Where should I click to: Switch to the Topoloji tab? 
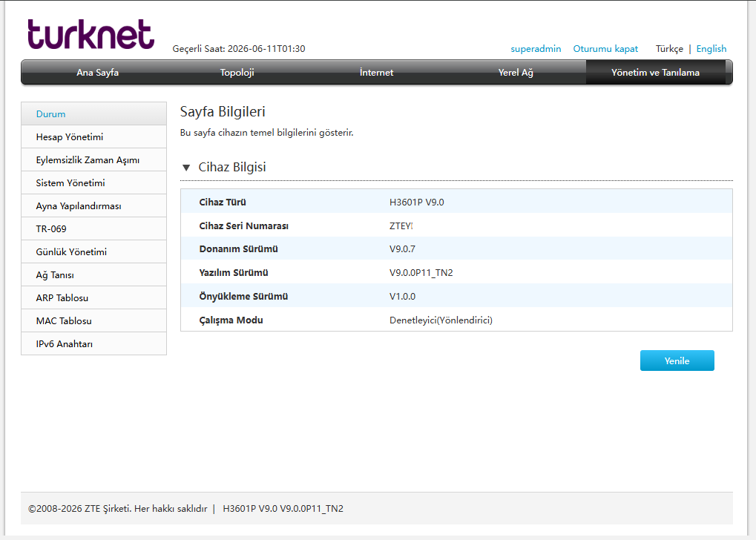(x=237, y=73)
